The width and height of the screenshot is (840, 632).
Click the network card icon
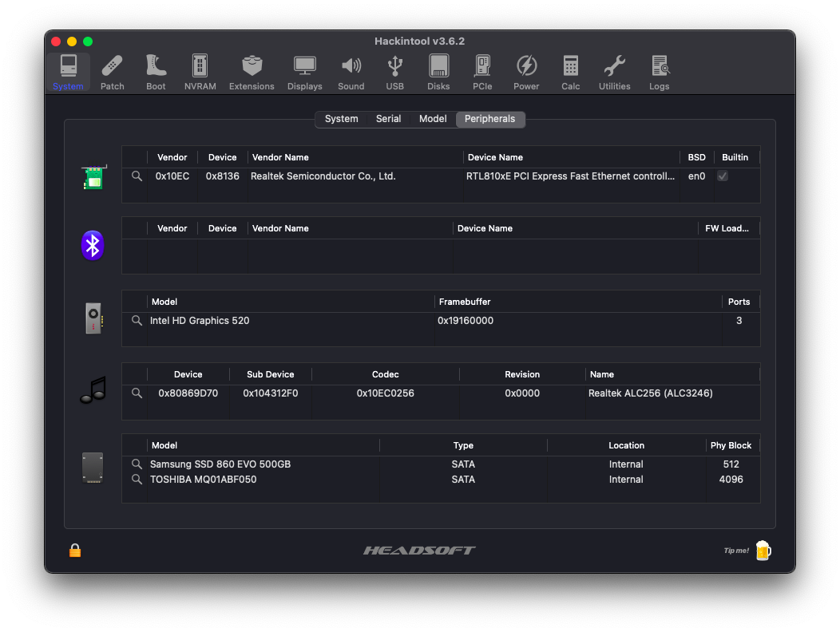tap(93, 177)
